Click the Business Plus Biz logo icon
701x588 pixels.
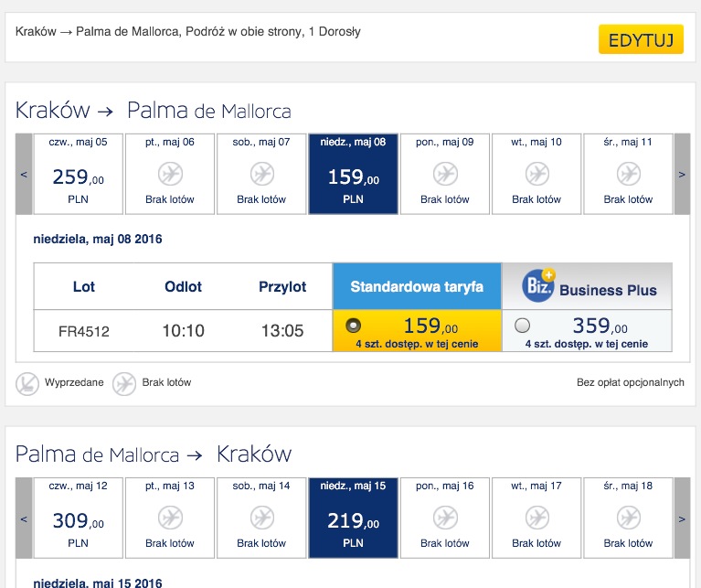(538, 284)
